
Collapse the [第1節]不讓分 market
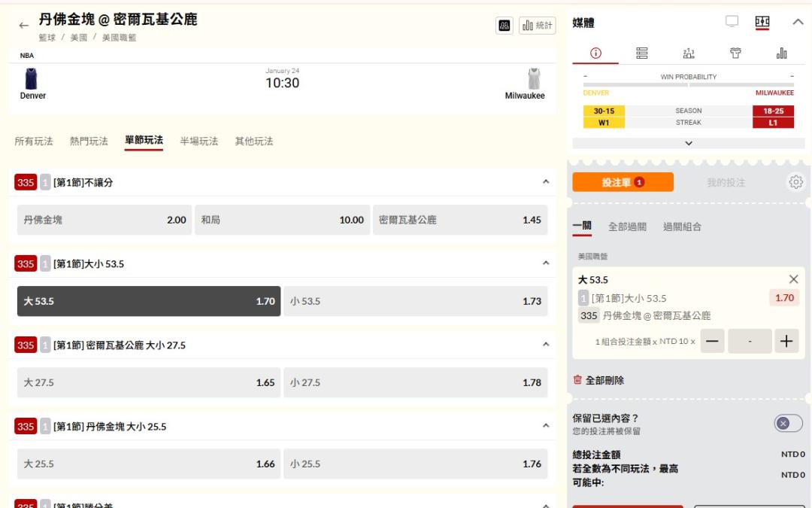click(546, 182)
